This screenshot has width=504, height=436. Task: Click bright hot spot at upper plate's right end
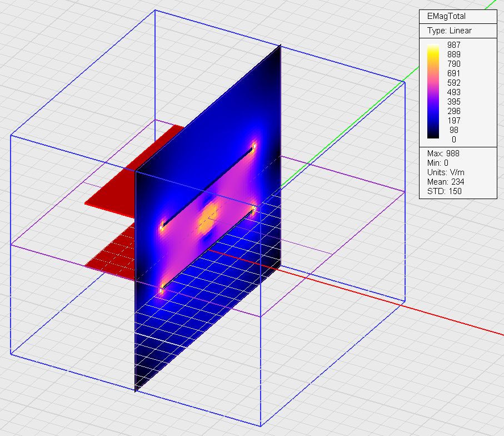point(254,147)
